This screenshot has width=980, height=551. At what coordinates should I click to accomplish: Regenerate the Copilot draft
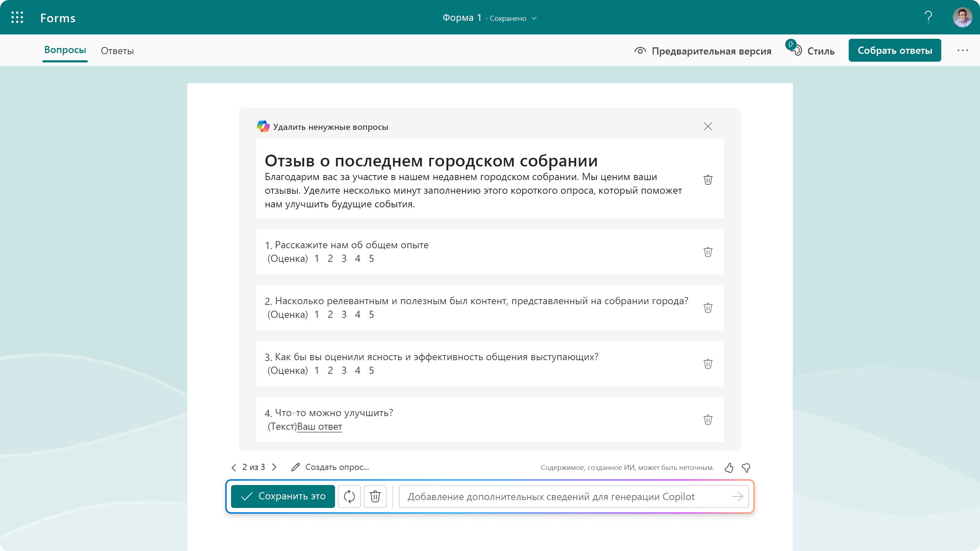click(x=349, y=496)
